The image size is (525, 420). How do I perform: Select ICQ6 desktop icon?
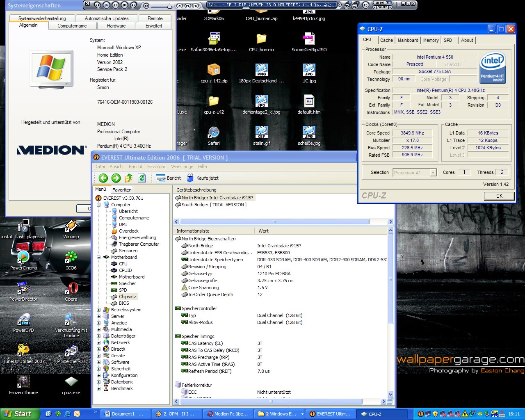point(71,260)
